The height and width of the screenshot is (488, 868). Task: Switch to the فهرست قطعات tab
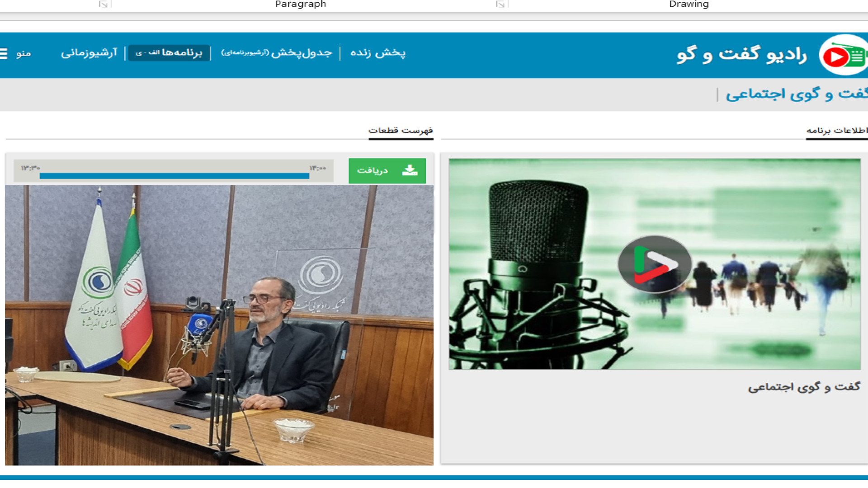coord(401,131)
